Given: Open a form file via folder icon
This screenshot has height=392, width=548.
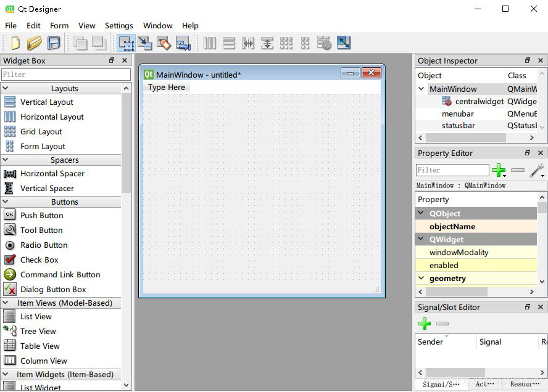Looking at the screenshot, I should [35, 43].
